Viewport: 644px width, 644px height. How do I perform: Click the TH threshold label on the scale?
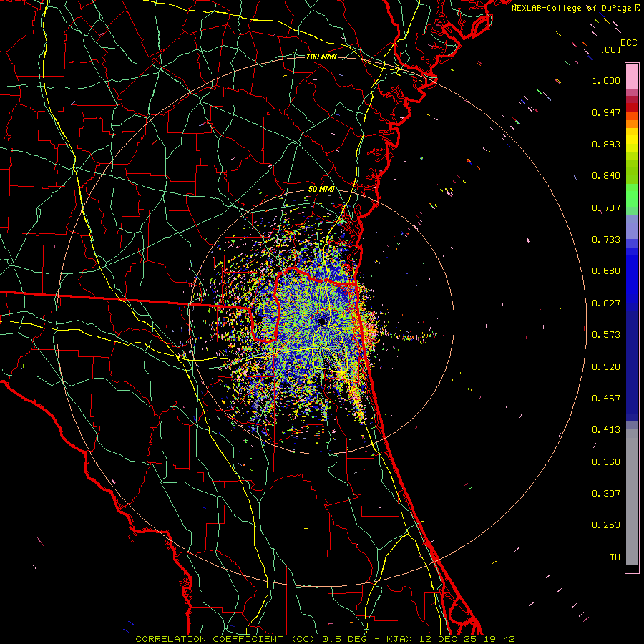[x=615, y=557]
